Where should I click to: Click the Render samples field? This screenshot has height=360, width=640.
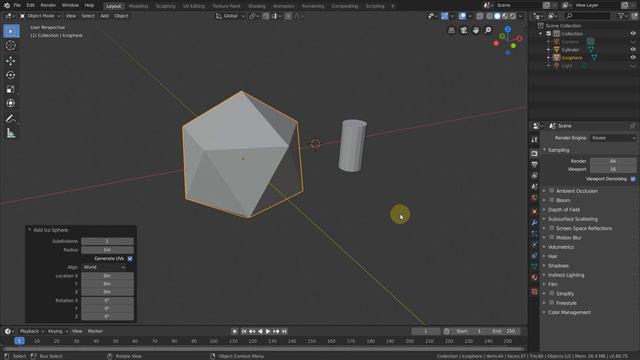tap(613, 161)
